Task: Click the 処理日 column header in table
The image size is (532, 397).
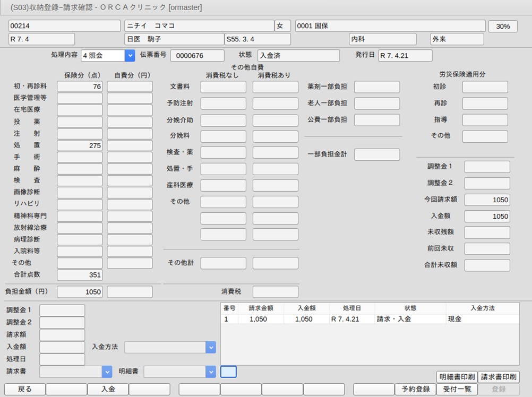Action: (351, 308)
